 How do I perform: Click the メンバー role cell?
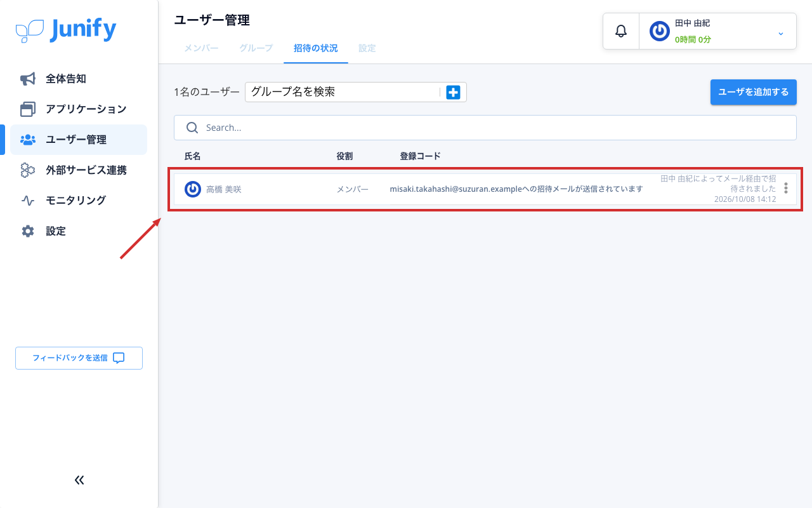[352, 189]
